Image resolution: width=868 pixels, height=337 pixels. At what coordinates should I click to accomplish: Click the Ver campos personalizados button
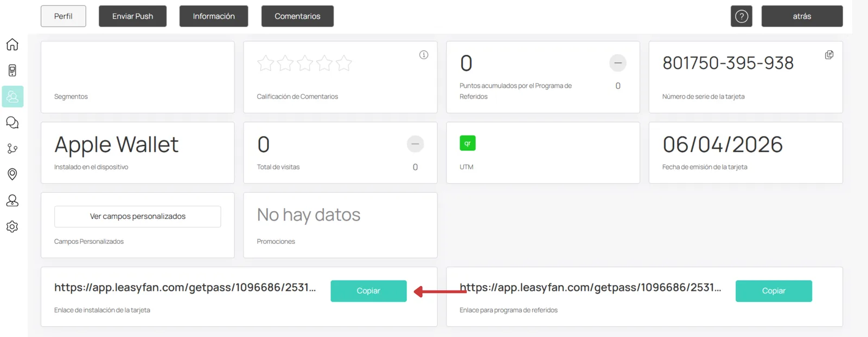pyautogui.click(x=137, y=216)
